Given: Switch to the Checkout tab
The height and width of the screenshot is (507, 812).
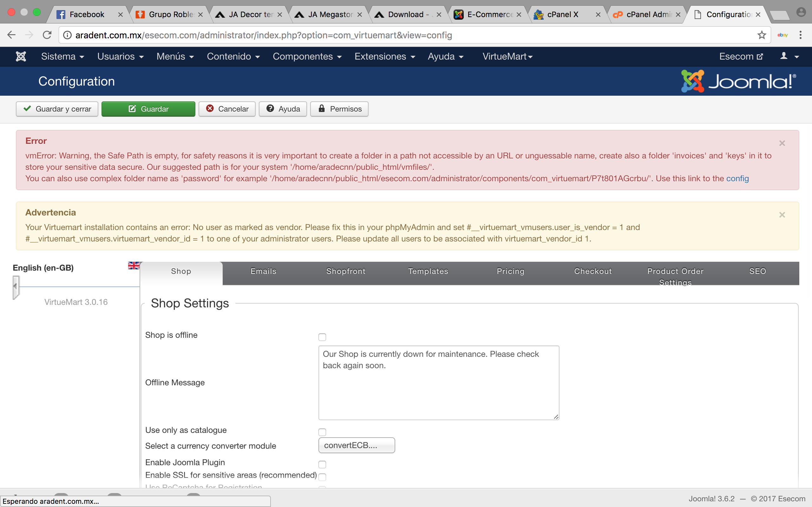Looking at the screenshot, I should [x=593, y=271].
